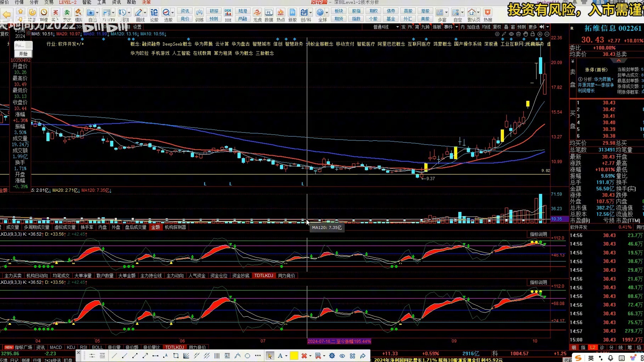
Task: Toggle the 均线 moving average display
Action: pyautogui.click(x=486, y=27)
